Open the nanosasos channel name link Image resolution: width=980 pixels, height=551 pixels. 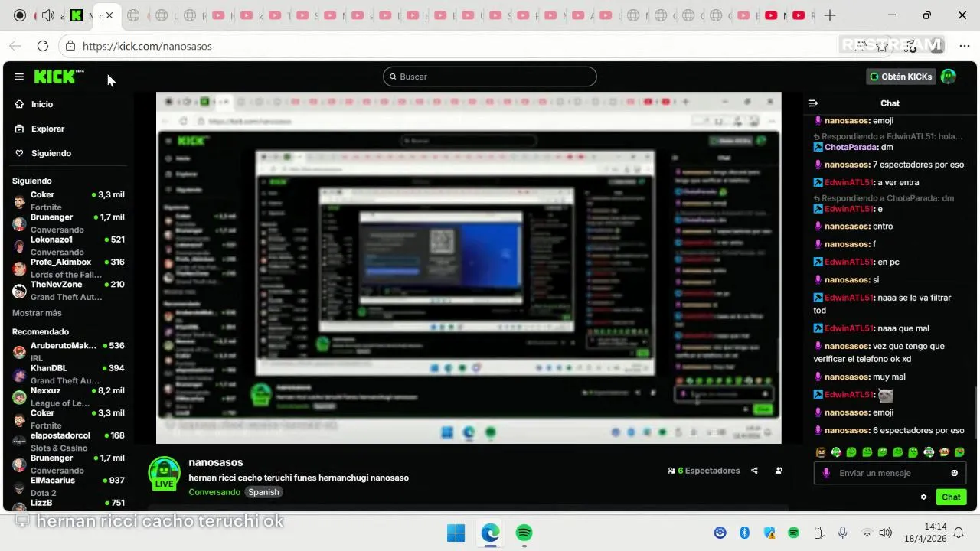click(x=216, y=462)
